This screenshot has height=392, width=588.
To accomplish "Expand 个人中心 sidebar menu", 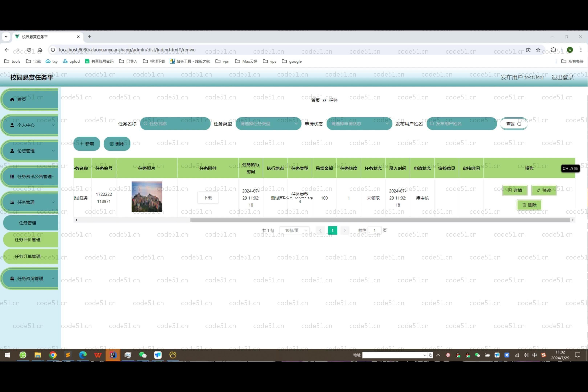I will (30, 125).
